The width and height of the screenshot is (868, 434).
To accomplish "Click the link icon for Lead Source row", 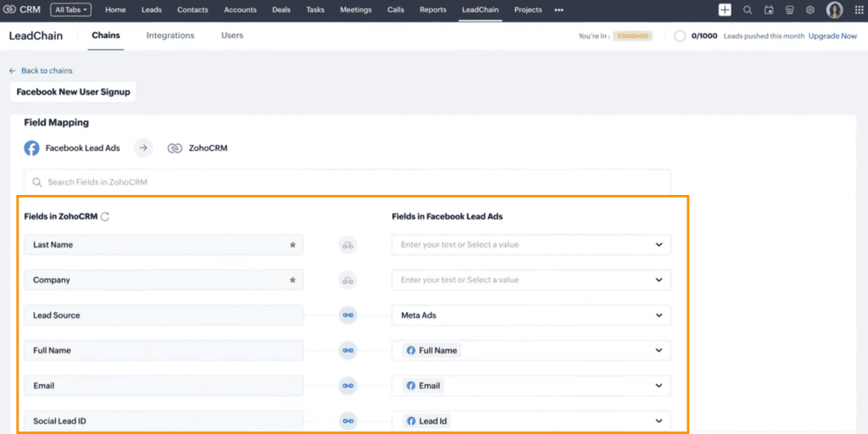I will 348,315.
